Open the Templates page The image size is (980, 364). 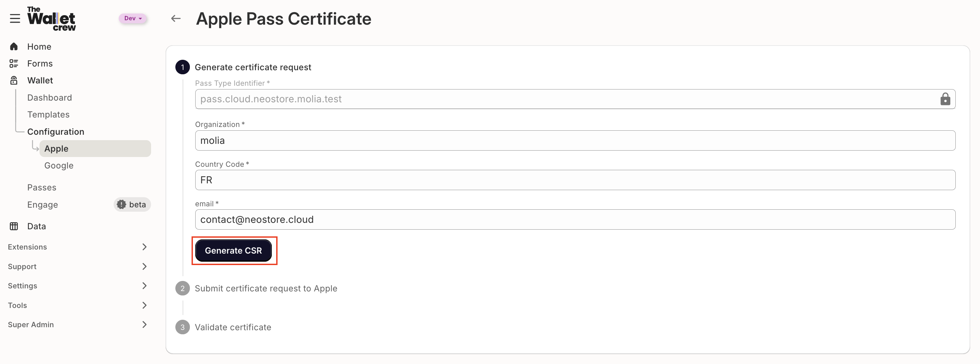coord(48,114)
